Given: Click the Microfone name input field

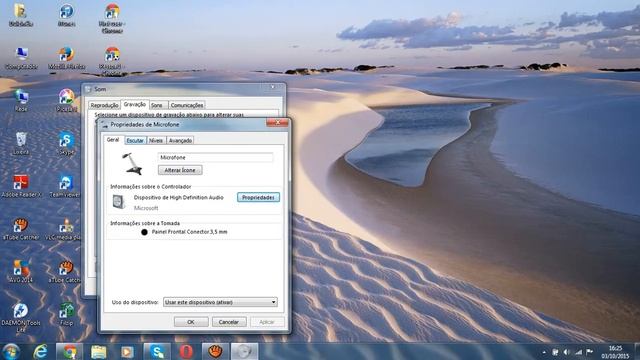Looking at the screenshot, I should 216,157.
